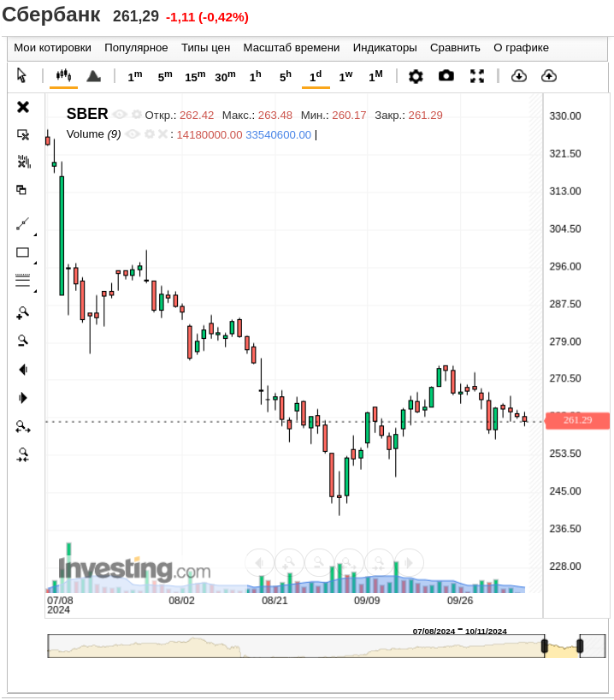Open the Сравнить menu
The width and height of the screenshot is (614, 700).
pos(455,48)
